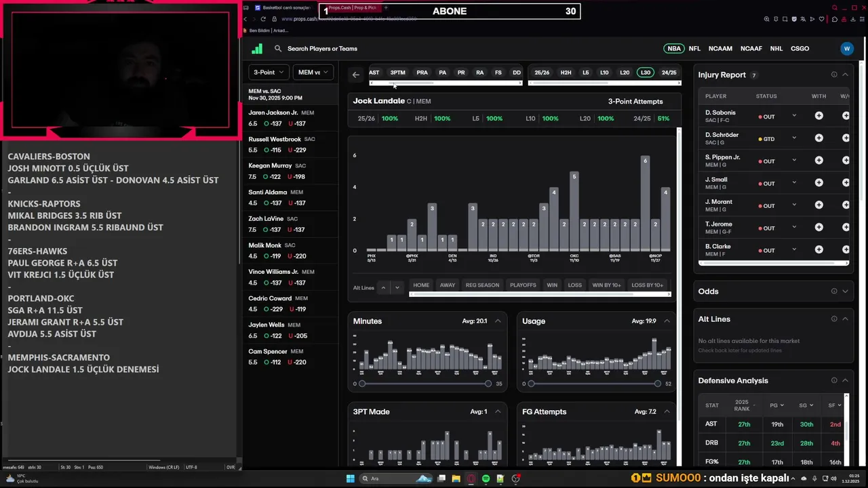
Task: Reload the page in the browser
Action: pyautogui.click(x=263, y=19)
